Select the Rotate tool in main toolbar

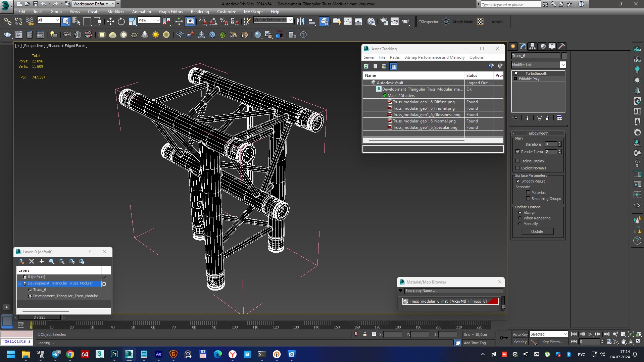coord(121,22)
